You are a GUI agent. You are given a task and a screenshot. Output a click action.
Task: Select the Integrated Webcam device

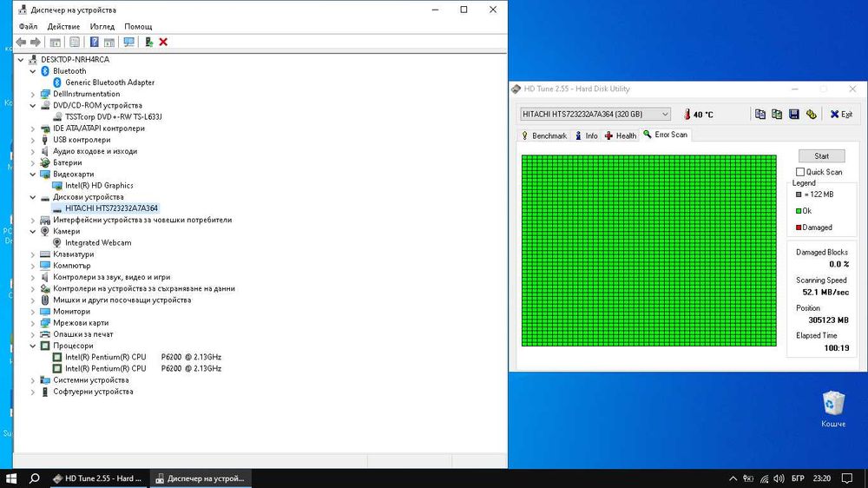click(98, 242)
